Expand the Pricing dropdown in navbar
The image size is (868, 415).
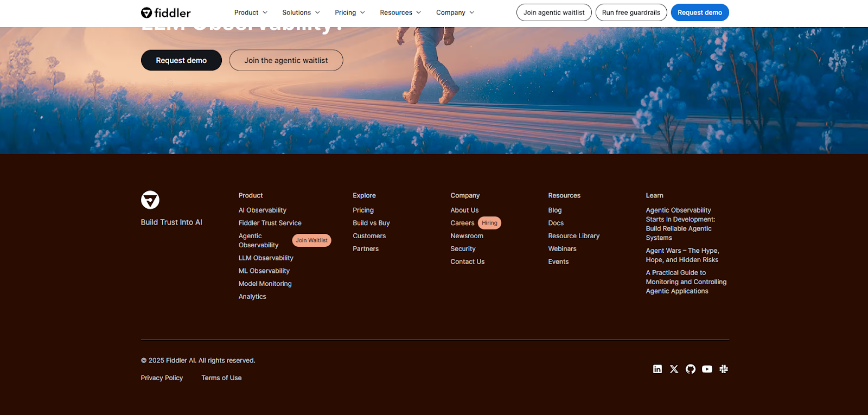tap(350, 12)
